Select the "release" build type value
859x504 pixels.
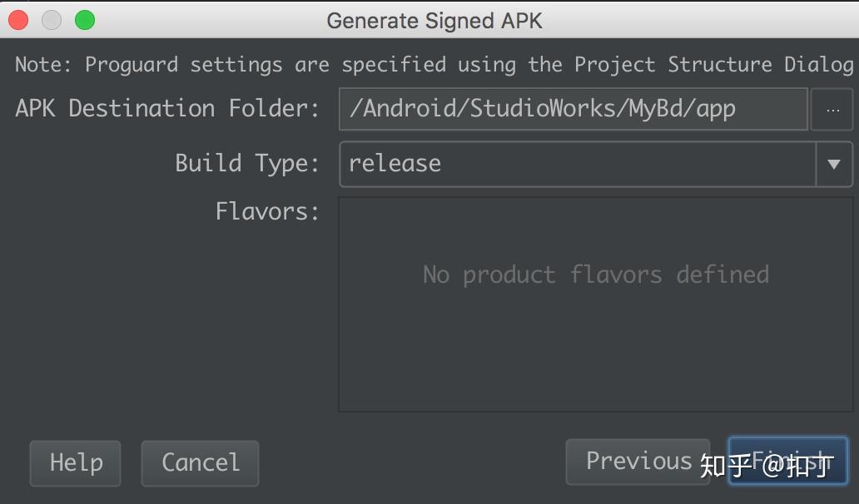point(395,164)
